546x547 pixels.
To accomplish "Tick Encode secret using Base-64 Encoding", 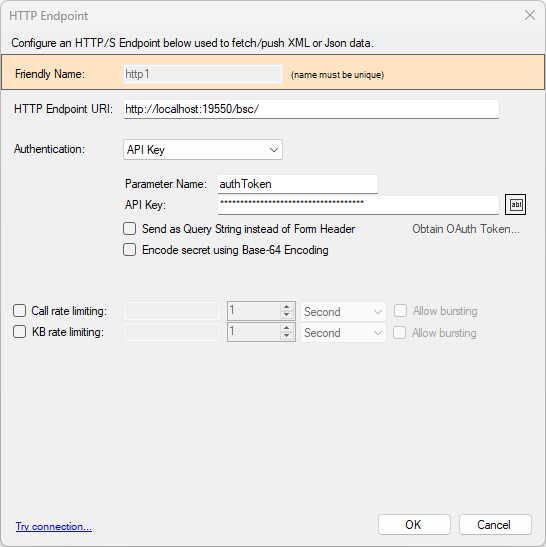I will [129, 250].
